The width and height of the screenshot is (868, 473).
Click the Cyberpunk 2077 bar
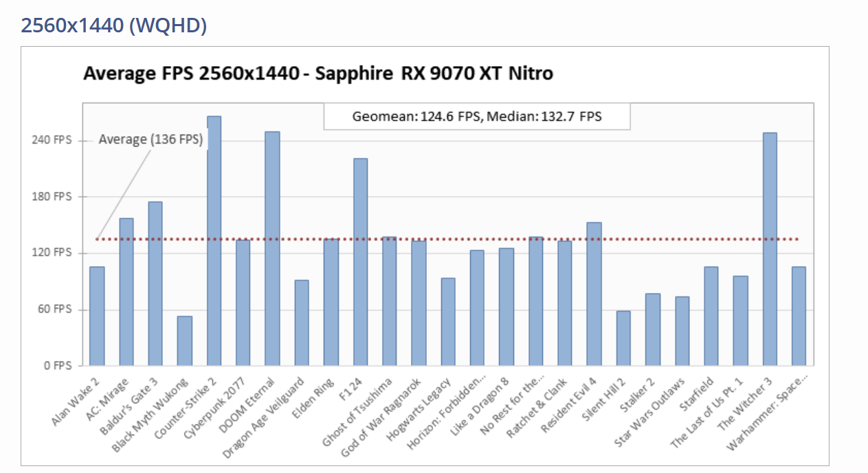(243, 302)
